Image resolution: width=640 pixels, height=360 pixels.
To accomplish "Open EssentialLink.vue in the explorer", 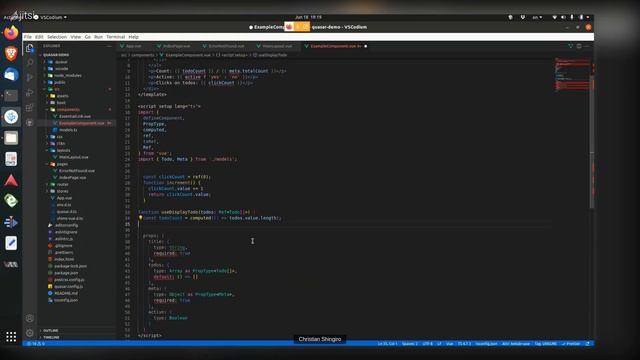I will (75, 116).
